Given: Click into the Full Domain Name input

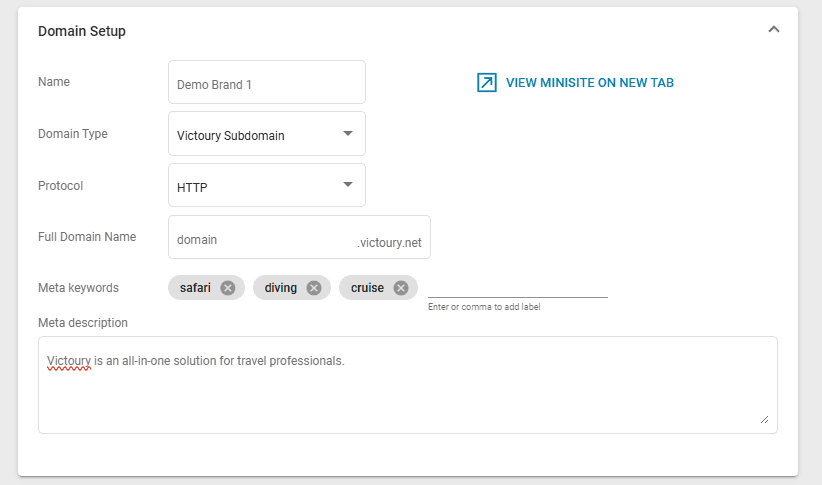Looking at the screenshot, I should pos(260,240).
